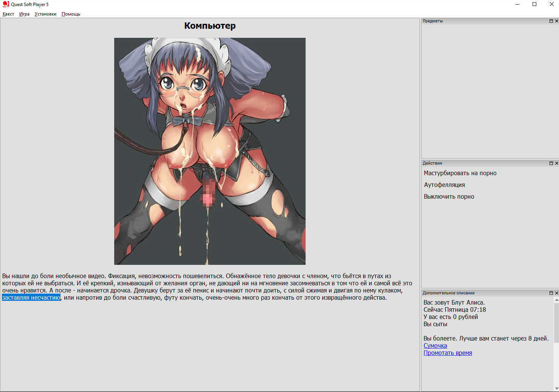Minimize the Quest Soft Player window
Viewport: 559px width, 392px height.
pyautogui.click(x=517, y=5)
